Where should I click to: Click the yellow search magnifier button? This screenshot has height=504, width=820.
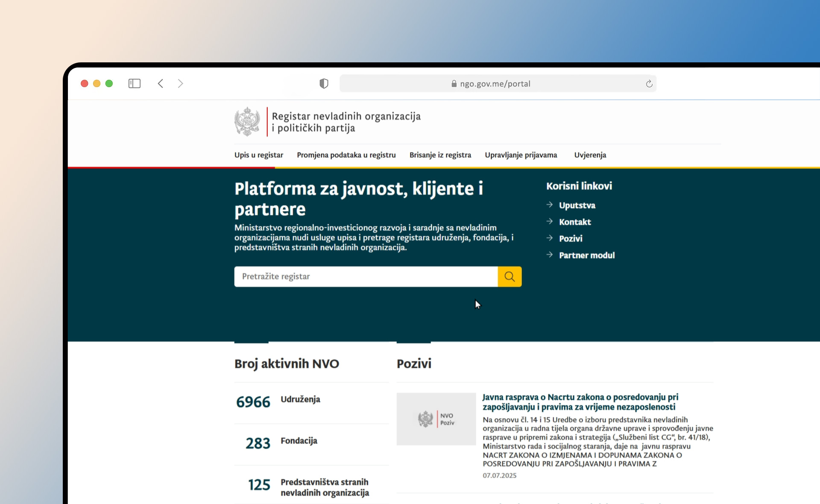(510, 276)
